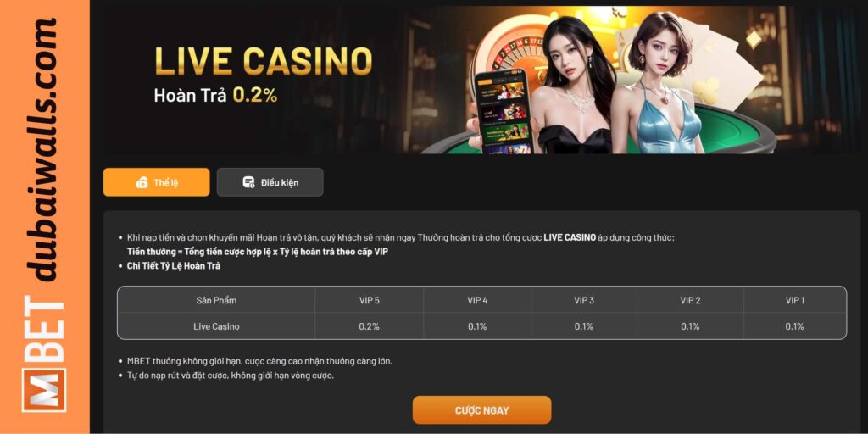Viewport: 868px width, 434px height.
Task: Click the Hoàn Trả 0.2% banner text
Action: tap(215, 95)
